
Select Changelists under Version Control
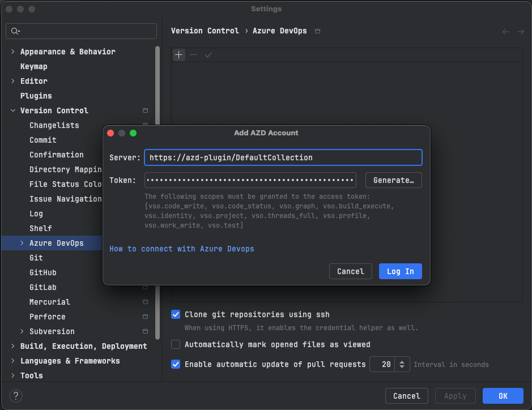point(54,126)
